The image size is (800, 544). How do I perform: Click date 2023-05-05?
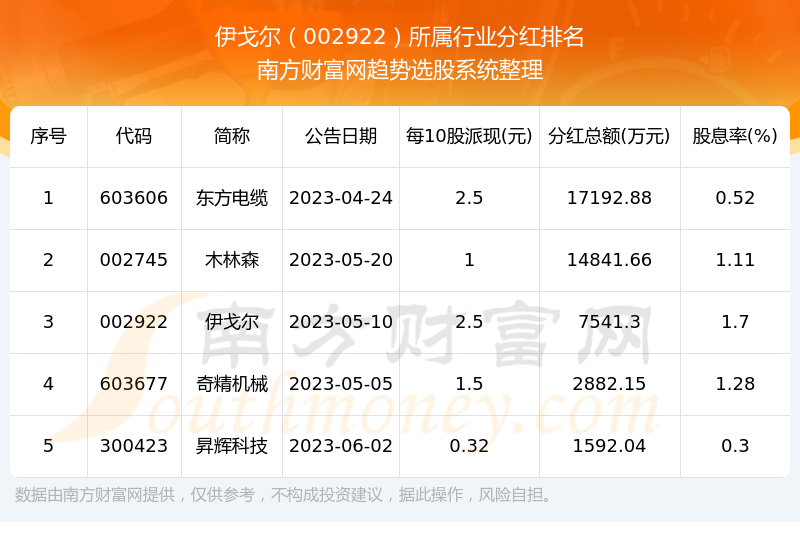click(341, 384)
